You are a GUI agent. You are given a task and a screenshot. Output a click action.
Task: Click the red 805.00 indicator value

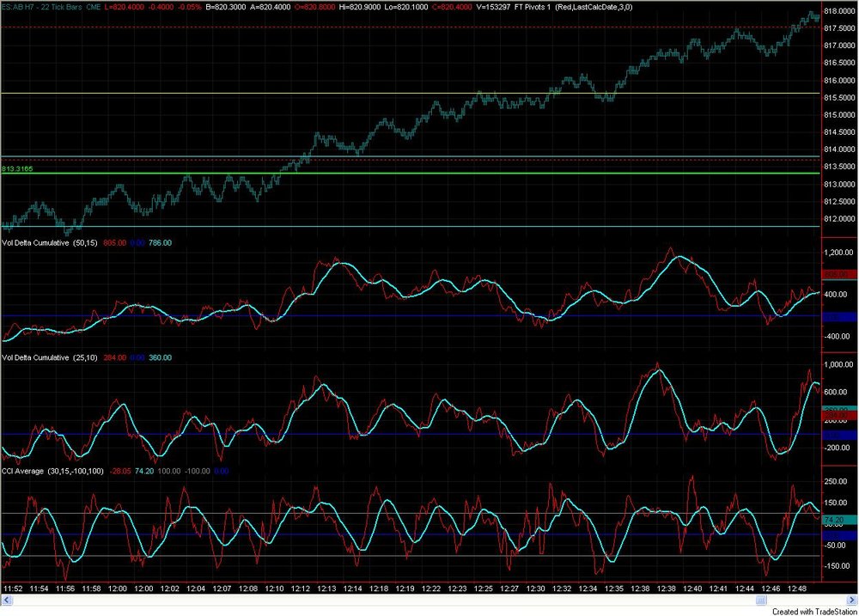click(x=114, y=243)
